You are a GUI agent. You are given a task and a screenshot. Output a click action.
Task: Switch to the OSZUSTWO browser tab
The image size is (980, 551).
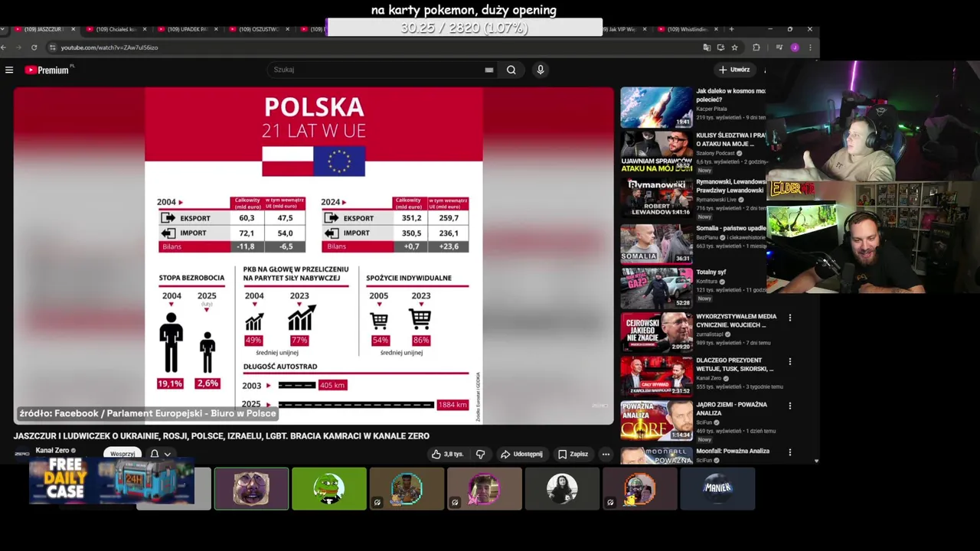click(x=258, y=29)
